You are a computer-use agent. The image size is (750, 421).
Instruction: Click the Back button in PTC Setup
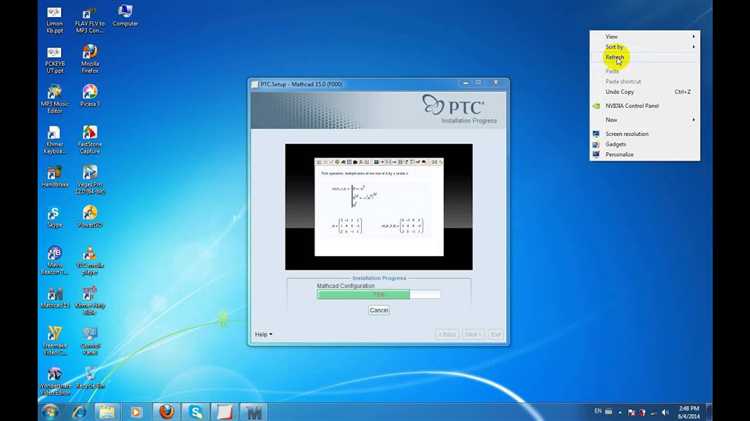coord(447,334)
